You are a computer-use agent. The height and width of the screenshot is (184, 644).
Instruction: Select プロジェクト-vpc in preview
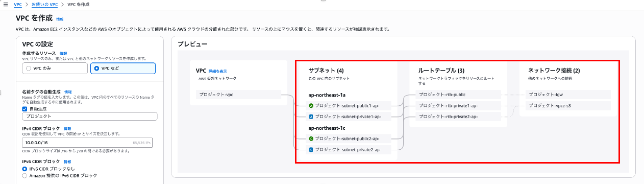coord(238,94)
